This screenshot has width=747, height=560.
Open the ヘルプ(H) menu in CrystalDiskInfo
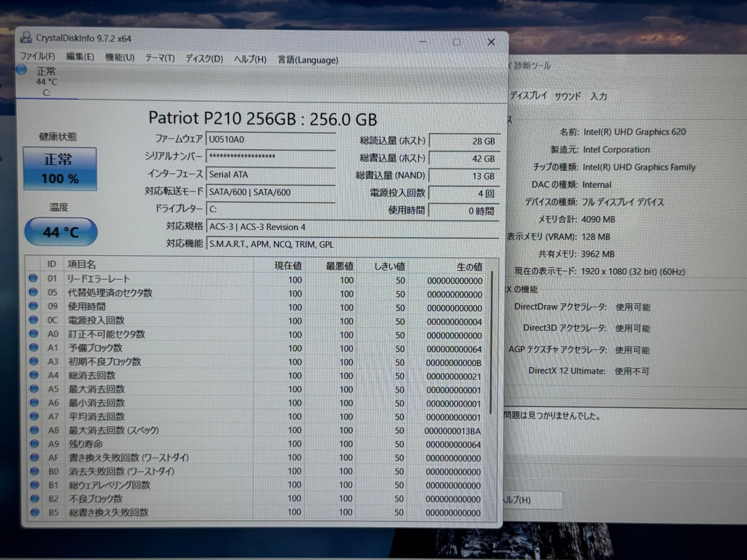pos(250,59)
